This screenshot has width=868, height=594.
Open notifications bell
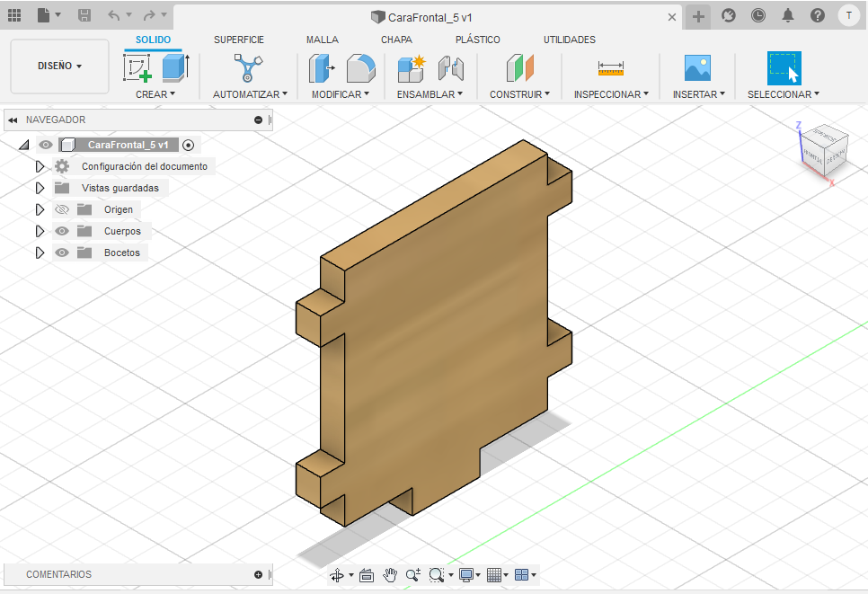point(788,15)
